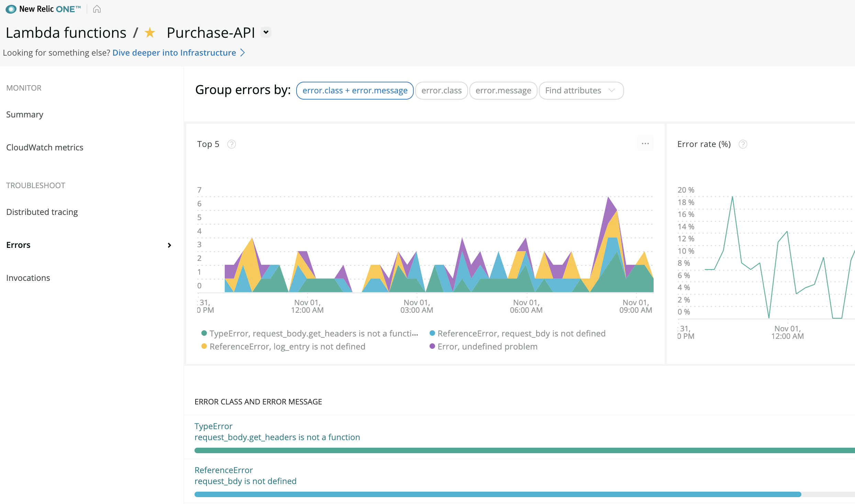The width and height of the screenshot is (855, 504).
Task: Open request_bdy is not defined message
Action: pos(245,481)
